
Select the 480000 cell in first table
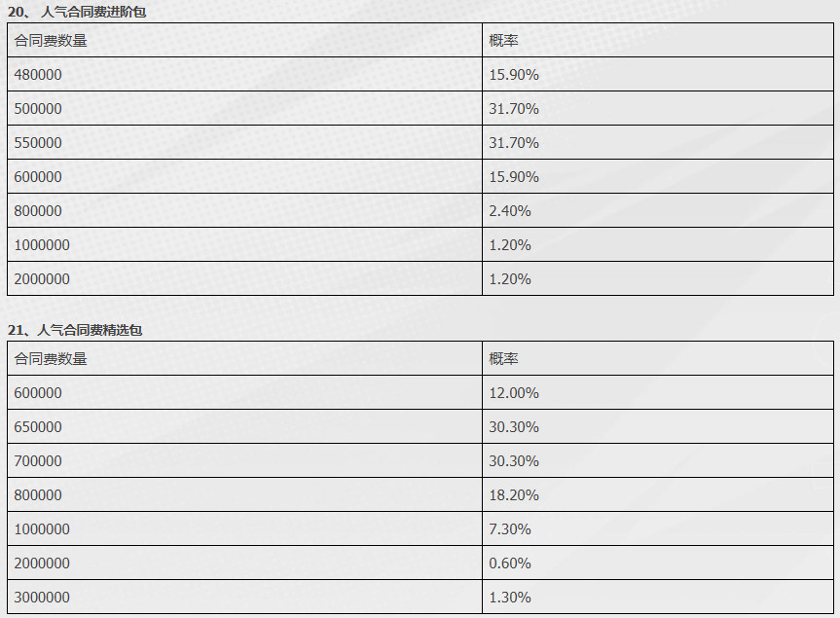pyautogui.click(x=245, y=74)
